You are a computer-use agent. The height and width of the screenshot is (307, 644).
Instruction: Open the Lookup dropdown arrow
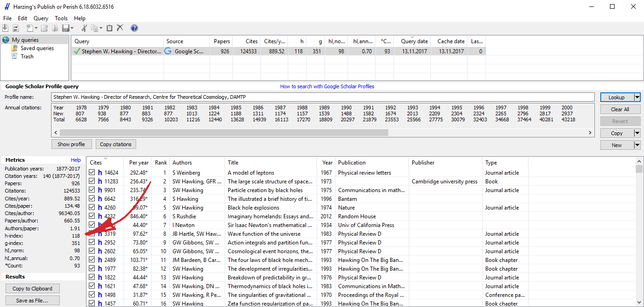tap(637, 97)
